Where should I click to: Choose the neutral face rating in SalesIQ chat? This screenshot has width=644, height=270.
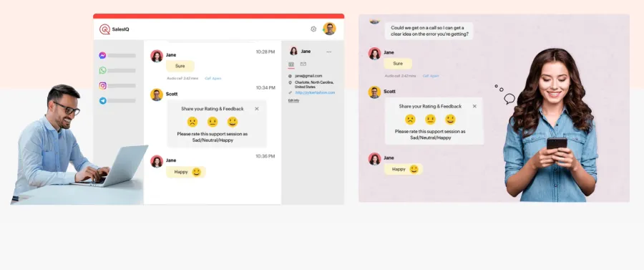(213, 122)
